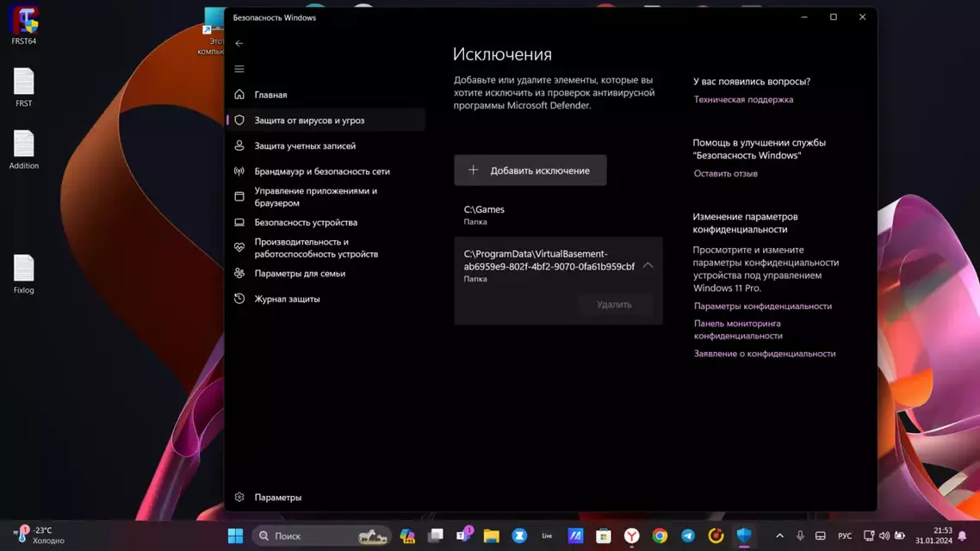
Task: Open Telegram from the taskbar
Action: click(x=687, y=536)
